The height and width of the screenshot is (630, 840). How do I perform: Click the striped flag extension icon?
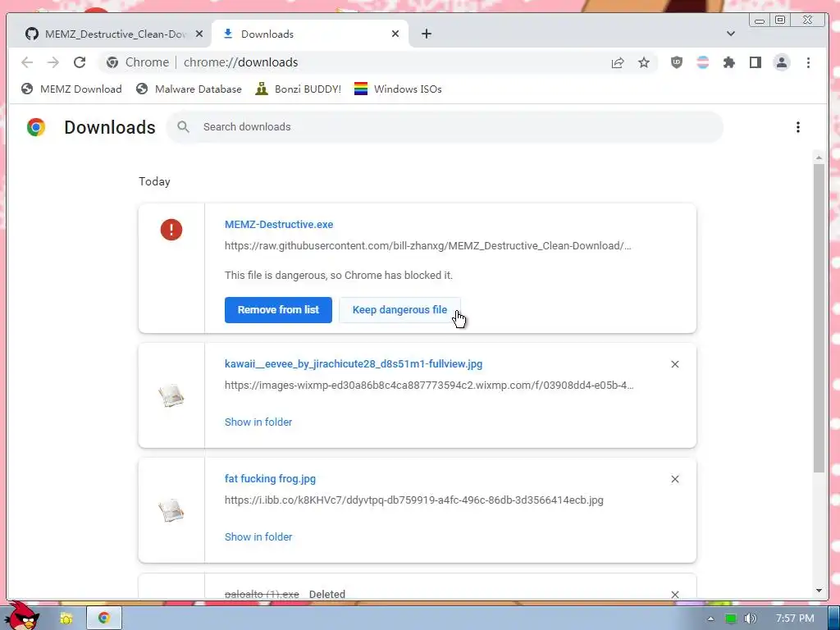[703, 62]
